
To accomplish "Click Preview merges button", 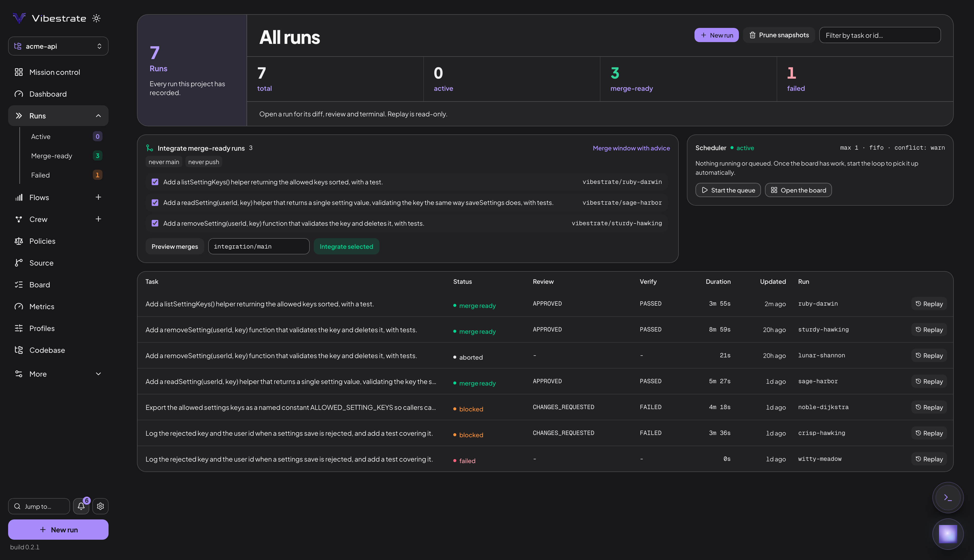I will click(175, 247).
